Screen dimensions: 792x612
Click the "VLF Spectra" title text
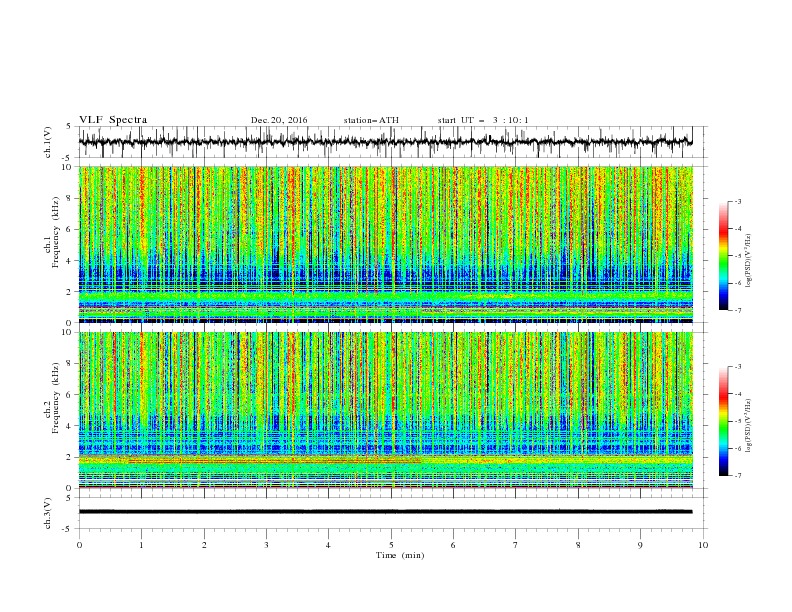point(113,120)
